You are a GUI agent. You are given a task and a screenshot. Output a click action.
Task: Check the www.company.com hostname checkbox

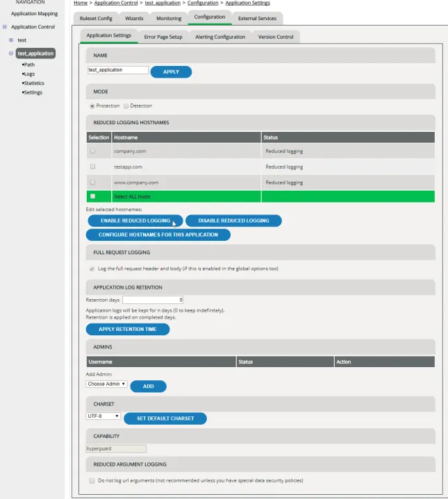tap(92, 182)
